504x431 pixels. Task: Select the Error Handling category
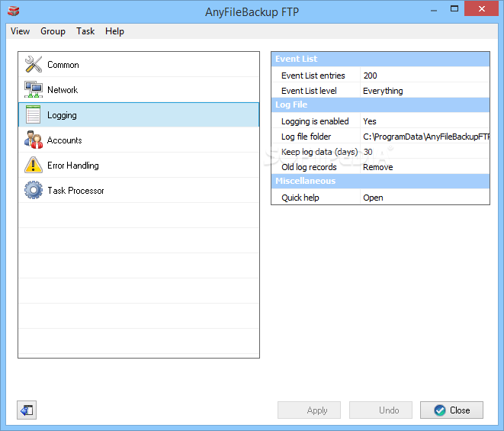139,165
